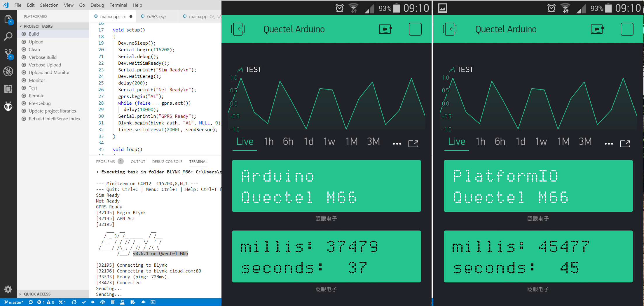Tap three-dots chart menu in right Blynk app

[609, 144]
